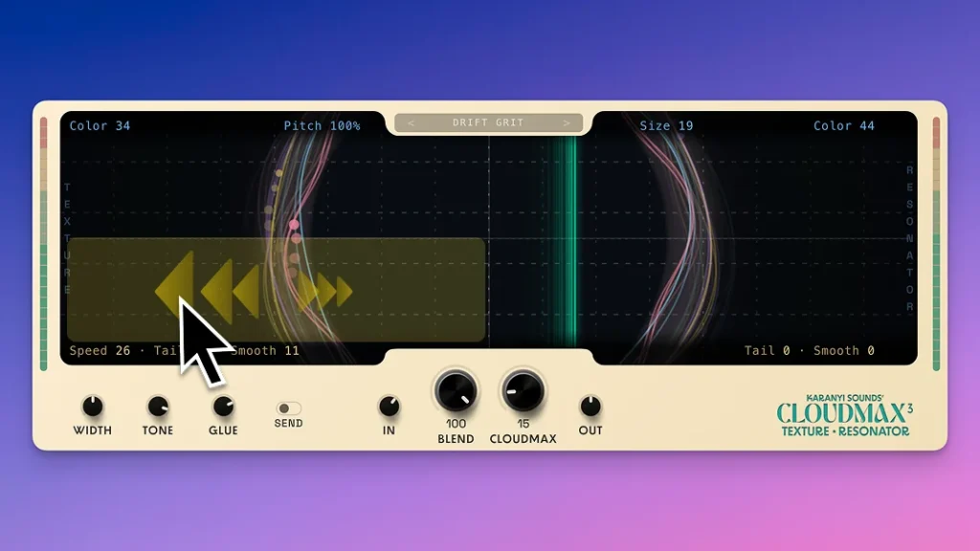
Task: Click the OUT gain knob
Action: point(590,407)
